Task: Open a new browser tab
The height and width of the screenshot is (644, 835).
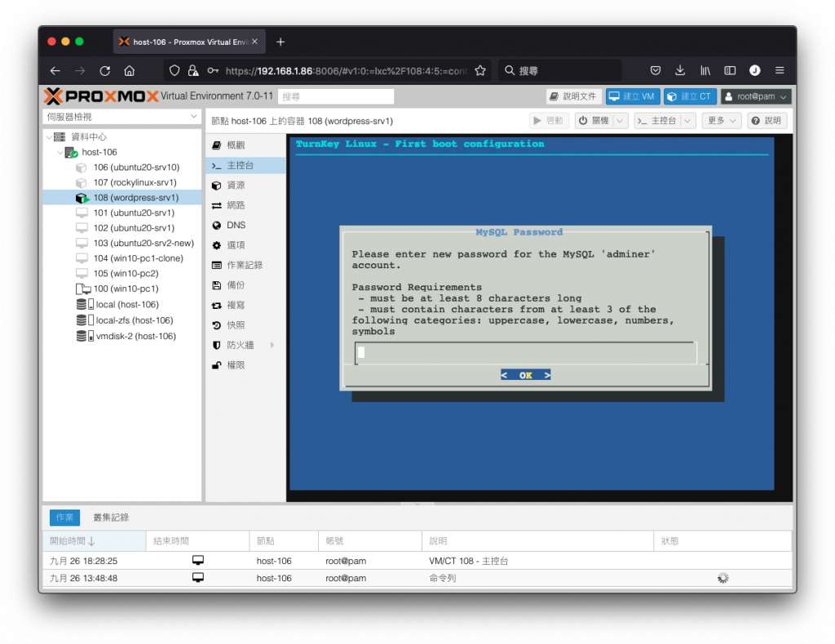Action: click(281, 42)
